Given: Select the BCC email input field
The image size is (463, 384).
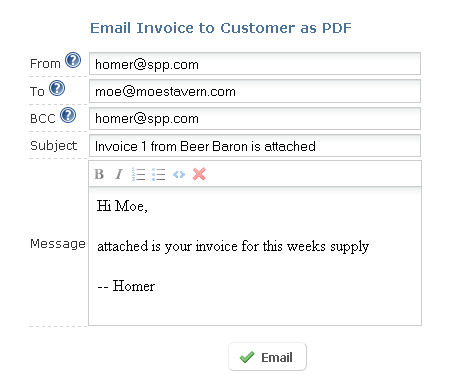Looking at the screenshot, I should point(255,118).
